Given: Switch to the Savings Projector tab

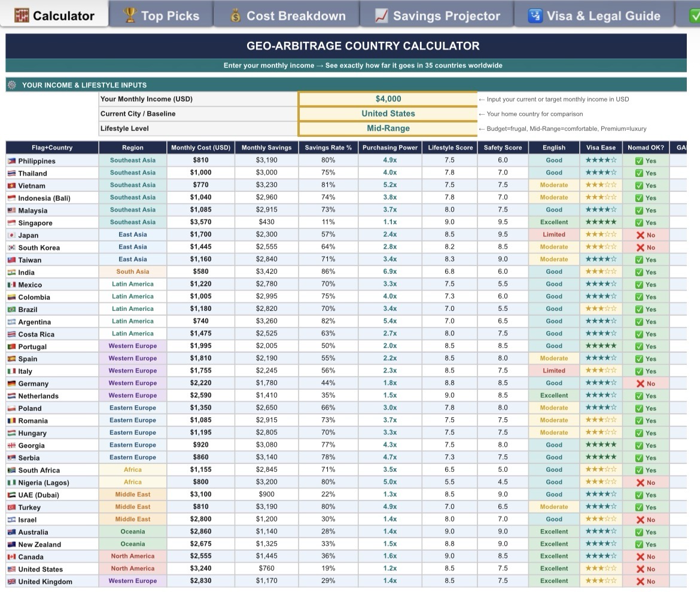Looking at the screenshot, I should tap(436, 16).
